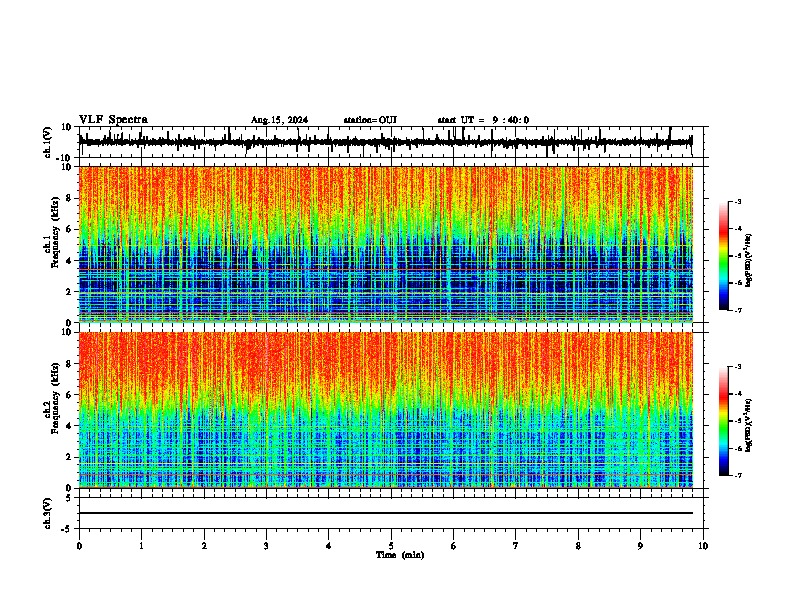Click the "Time (min)" axis label
The width and height of the screenshot is (792, 612).
[x=400, y=555]
